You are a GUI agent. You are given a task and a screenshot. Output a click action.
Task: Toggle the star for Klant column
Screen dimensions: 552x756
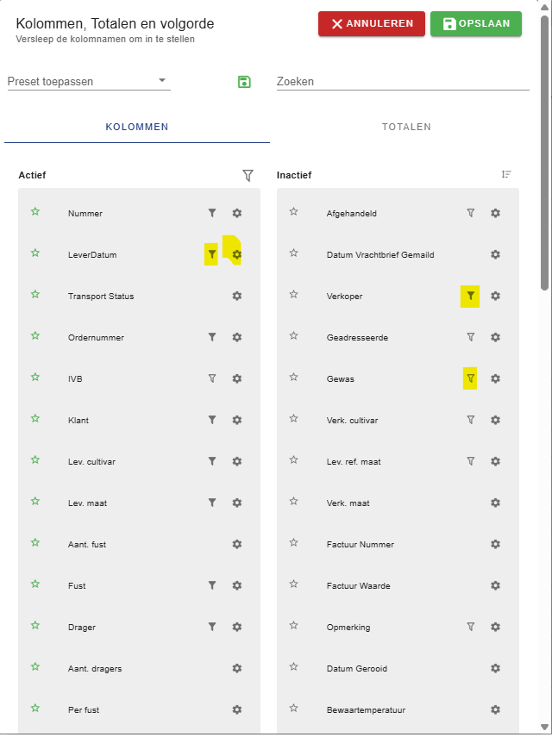(35, 419)
